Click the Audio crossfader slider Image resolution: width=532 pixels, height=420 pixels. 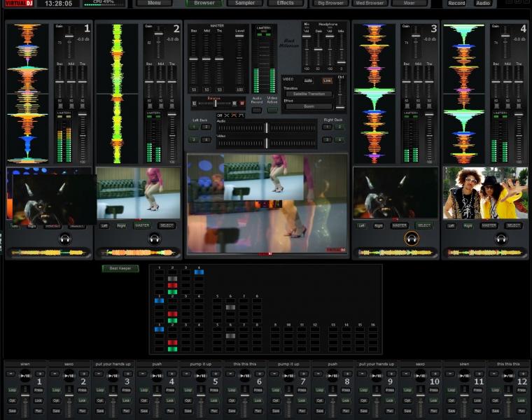266,127
